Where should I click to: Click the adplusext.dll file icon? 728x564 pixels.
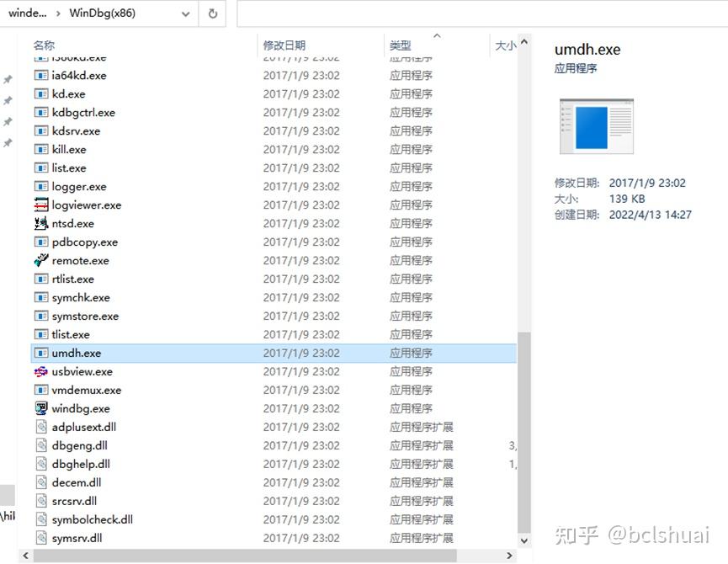(41, 427)
